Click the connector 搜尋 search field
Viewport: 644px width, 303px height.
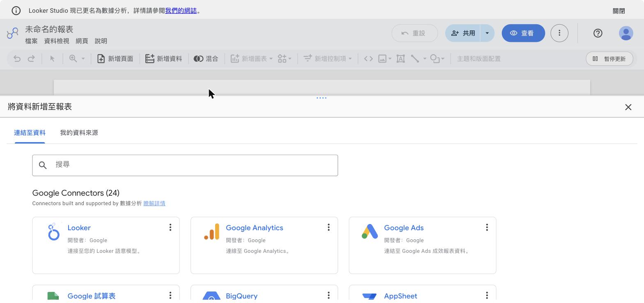point(185,165)
